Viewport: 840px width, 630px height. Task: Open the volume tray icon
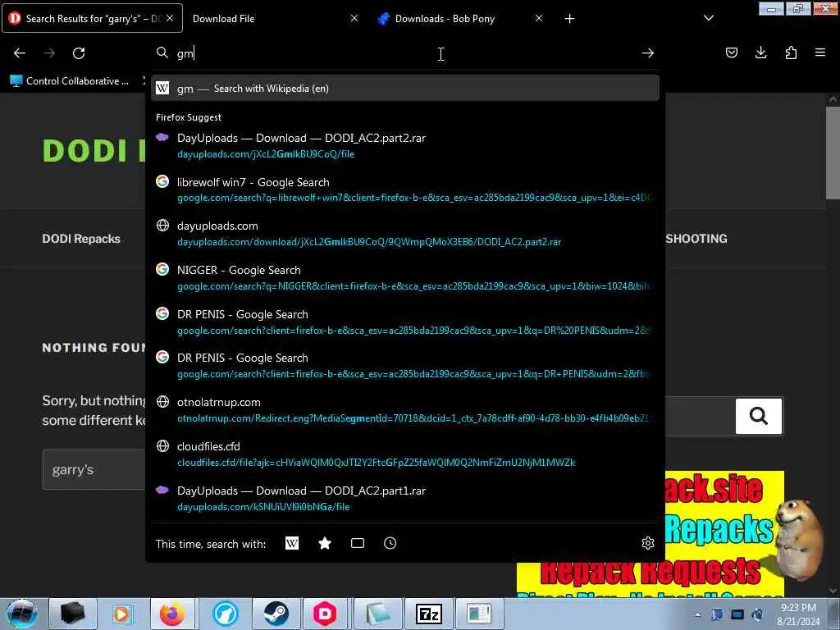[x=757, y=614]
